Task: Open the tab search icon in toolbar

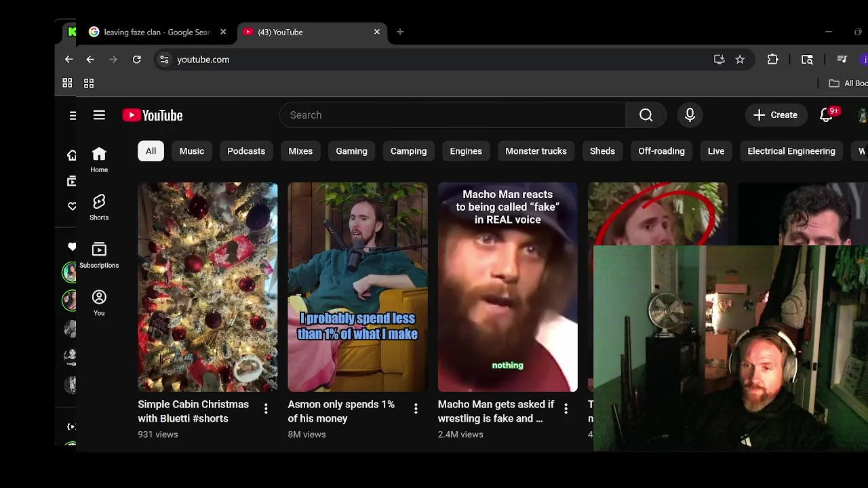Action: (807, 60)
